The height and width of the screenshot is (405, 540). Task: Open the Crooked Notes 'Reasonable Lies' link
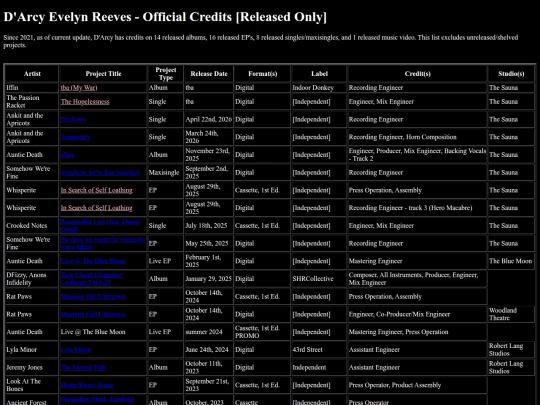101,226
